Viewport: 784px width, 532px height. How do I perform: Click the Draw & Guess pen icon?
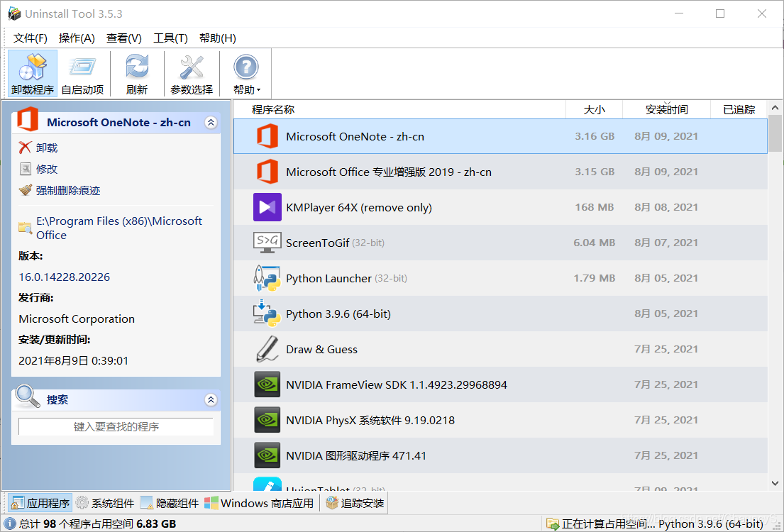pos(267,349)
